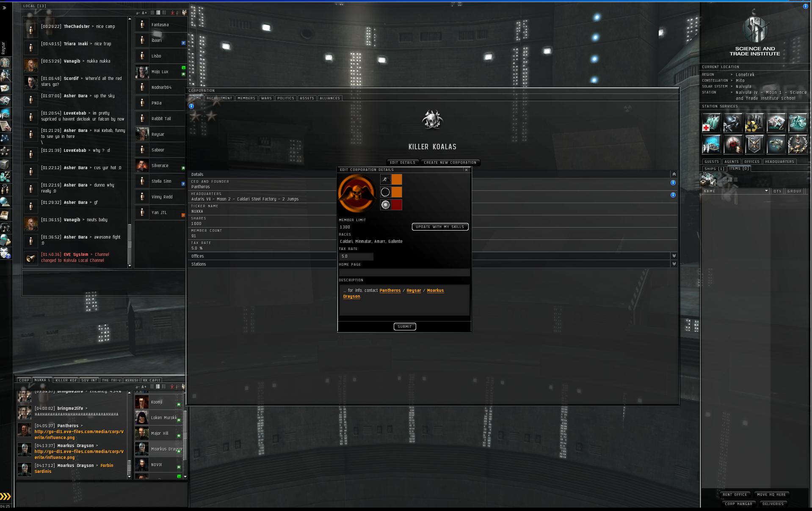The height and width of the screenshot is (511, 812).
Task: Open the Agents tab in the station panel
Action: point(732,162)
